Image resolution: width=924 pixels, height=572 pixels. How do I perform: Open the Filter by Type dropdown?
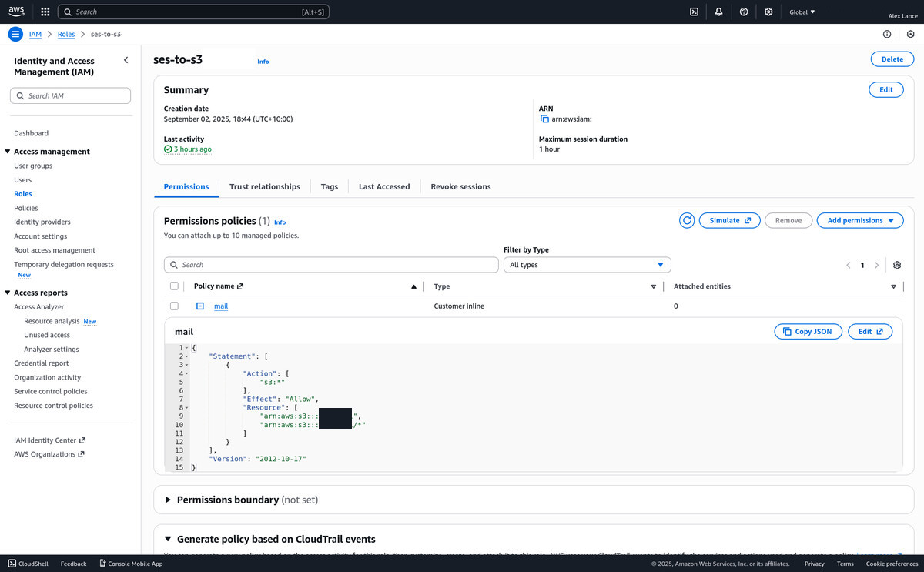tap(587, 265)
